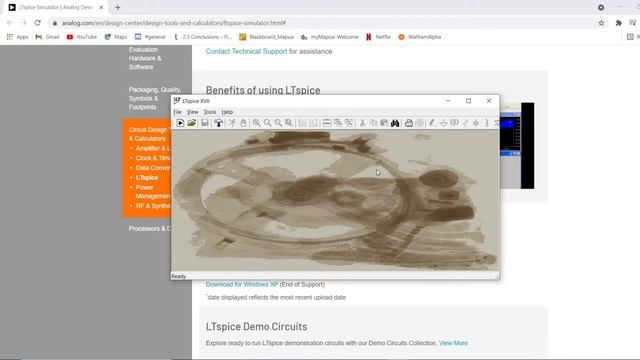Click the Paste icon in LTspice toolbar

384,123
